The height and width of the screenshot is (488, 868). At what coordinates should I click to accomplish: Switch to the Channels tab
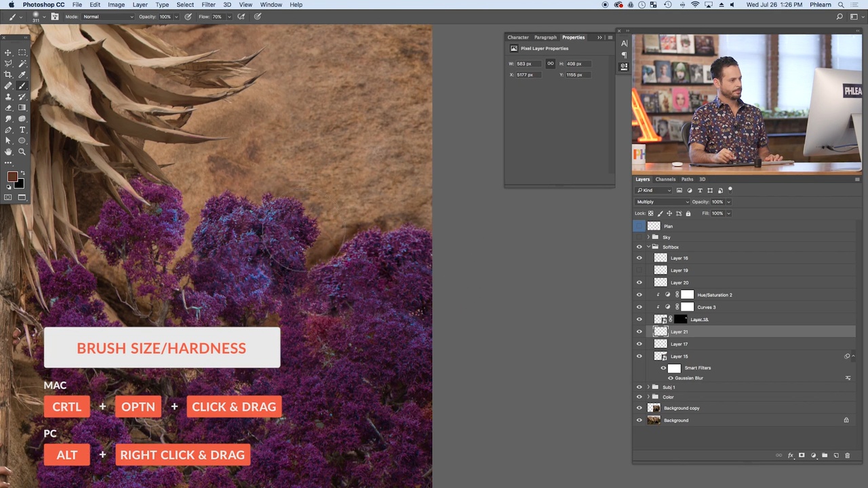665,180
